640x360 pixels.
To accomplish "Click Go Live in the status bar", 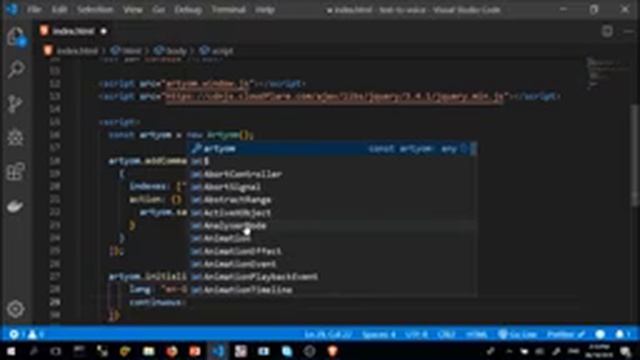I will (x=518, y=335).
